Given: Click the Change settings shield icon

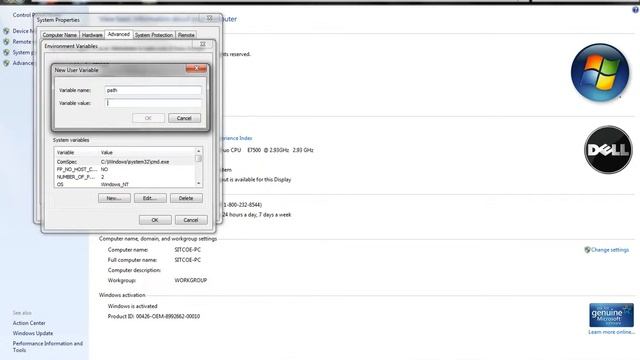Looking at the screenshot, I should [x=587, y=250].
